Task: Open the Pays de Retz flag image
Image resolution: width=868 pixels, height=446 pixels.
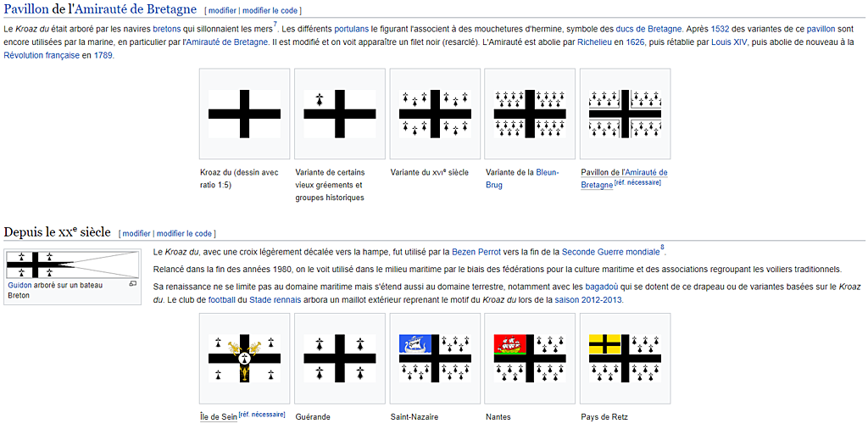Action: (625, 358)
